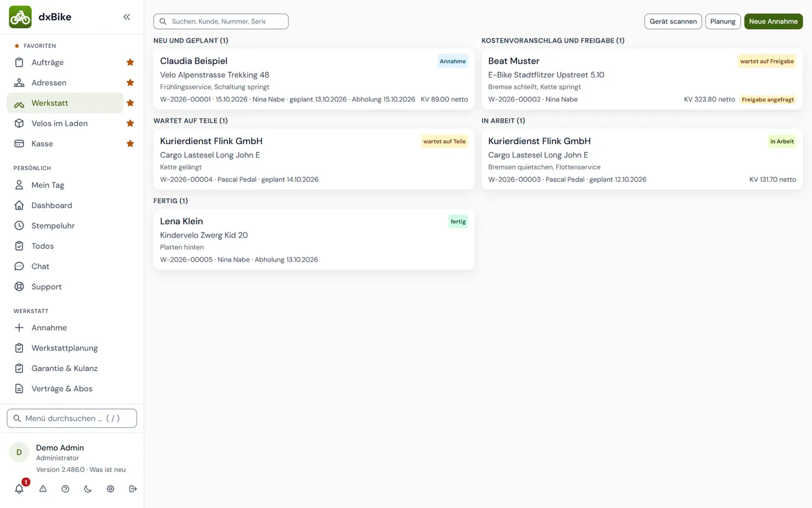Open Werkstattplanung
Image resolution: width=812 pixels, height=508 pixels.
pyautogui.click(x=72, y=348)
